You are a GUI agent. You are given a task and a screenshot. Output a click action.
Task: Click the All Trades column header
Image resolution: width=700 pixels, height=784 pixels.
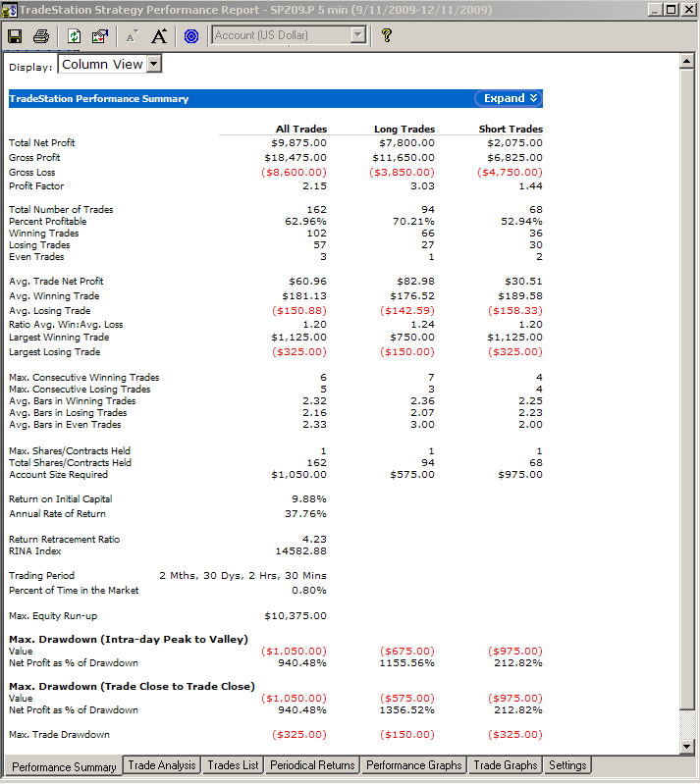pos(301,129)
